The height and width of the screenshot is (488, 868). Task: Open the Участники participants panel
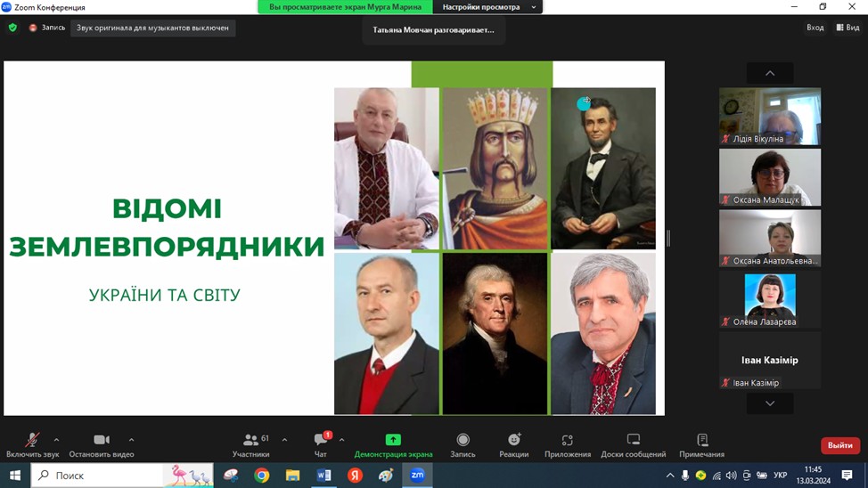pyautogui.click(x=250, y=445)
